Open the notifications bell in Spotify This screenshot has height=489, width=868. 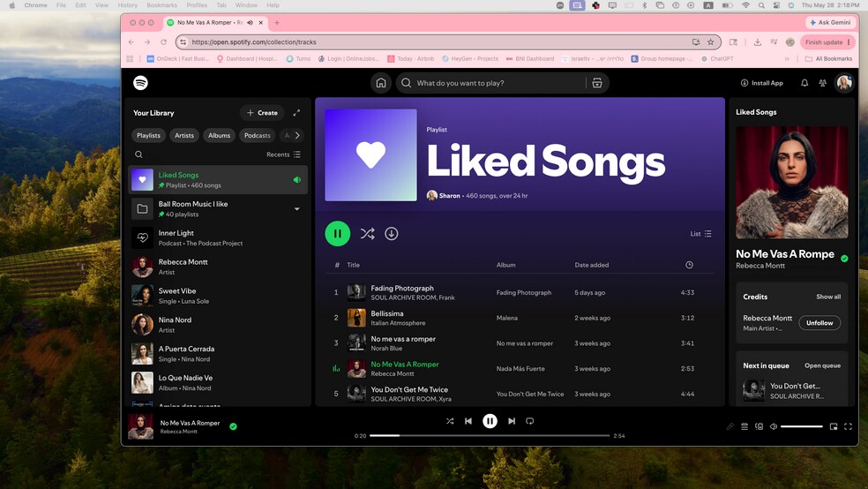point(804,83)
